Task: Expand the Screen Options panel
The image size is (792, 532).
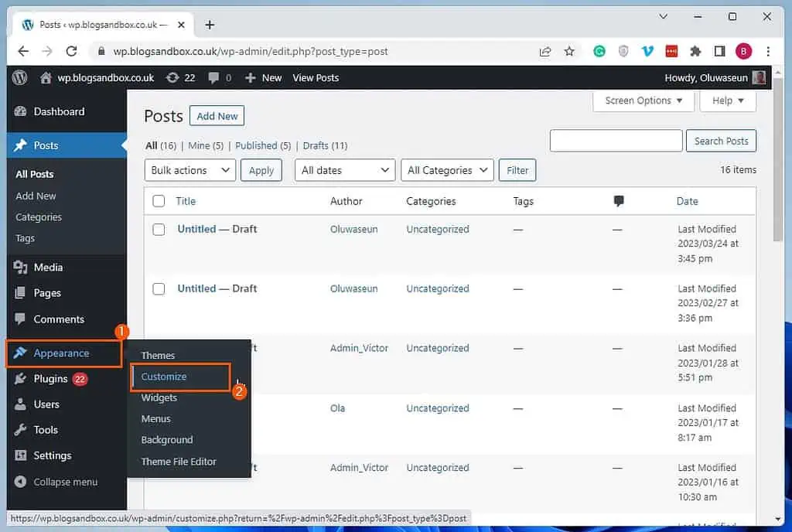Action: [x=643, y=101]
